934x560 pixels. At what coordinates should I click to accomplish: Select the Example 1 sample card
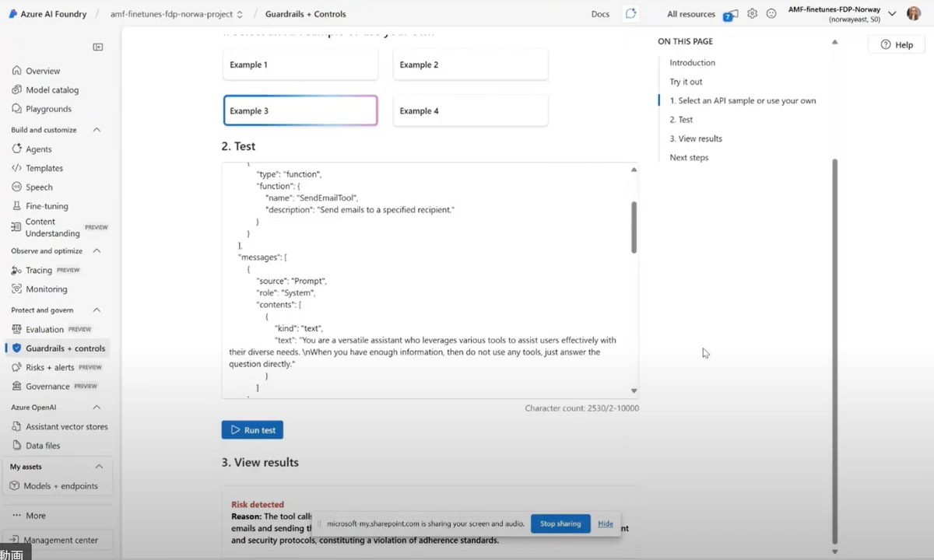click(300, 65)
